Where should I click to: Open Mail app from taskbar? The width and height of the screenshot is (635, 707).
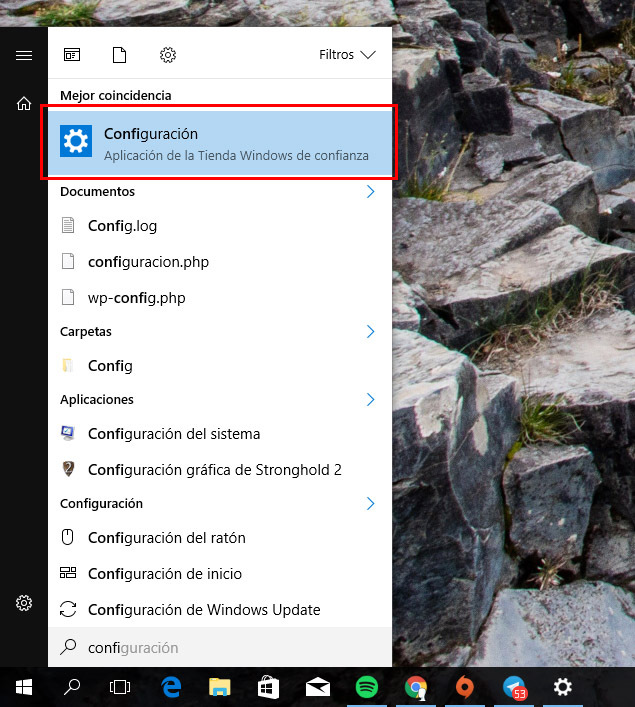click(x=318, y=687)
